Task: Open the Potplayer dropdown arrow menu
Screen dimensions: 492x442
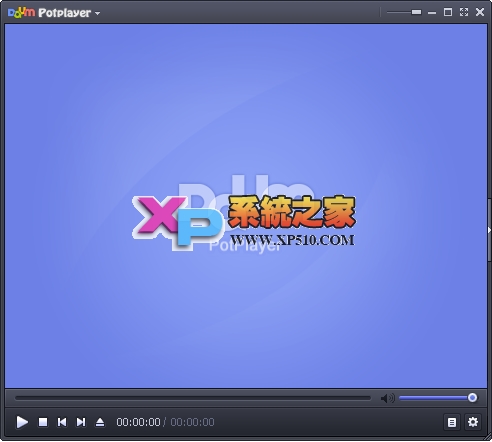Action: point(97,13)
